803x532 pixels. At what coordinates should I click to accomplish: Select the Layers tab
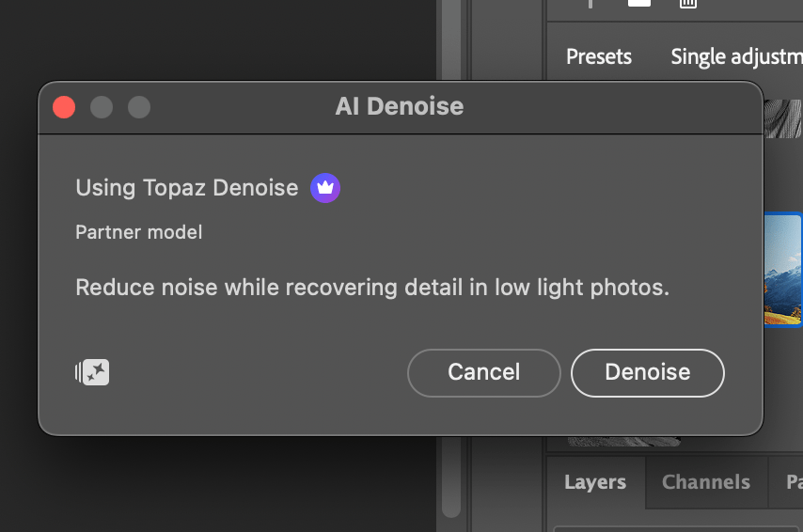[595, 482]
